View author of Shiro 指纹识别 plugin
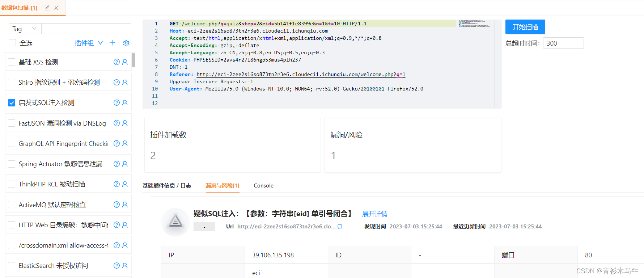Viewport: 644px width, 278px height. 125,82
